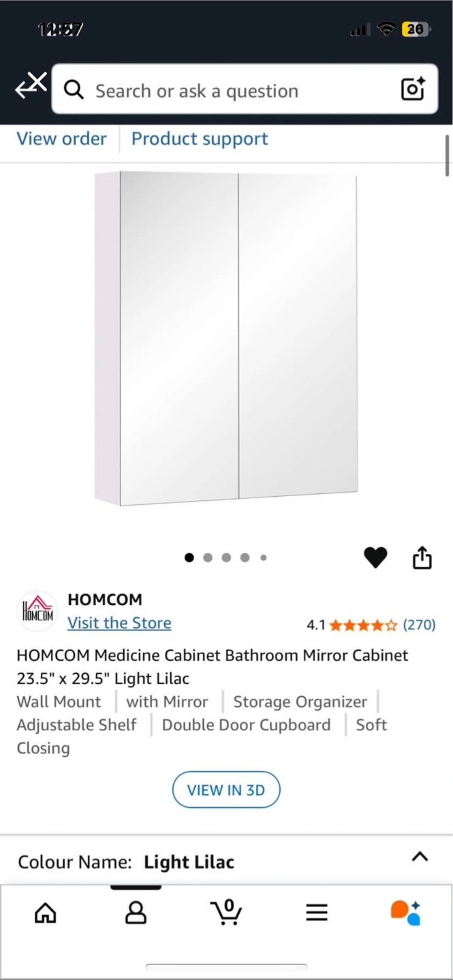
Task: Collapse the Colour Name section chevron
Action: coord(420,857)
